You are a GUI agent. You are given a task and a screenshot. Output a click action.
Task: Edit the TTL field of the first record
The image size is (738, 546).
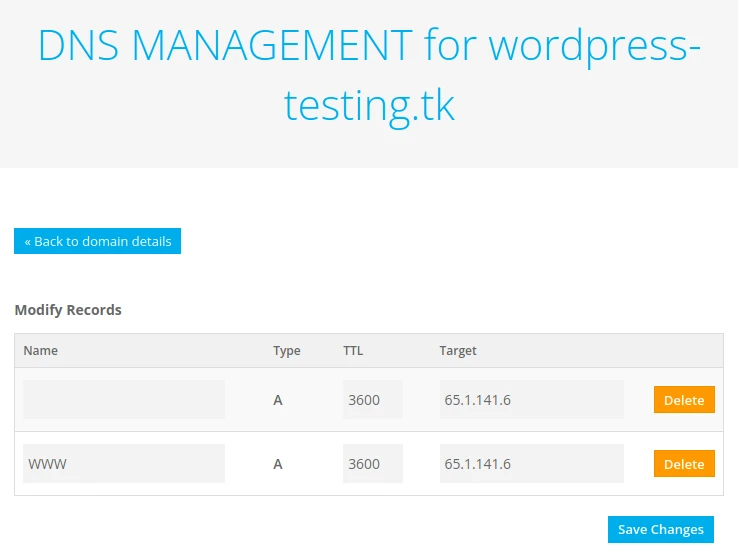tap(372, 400)
